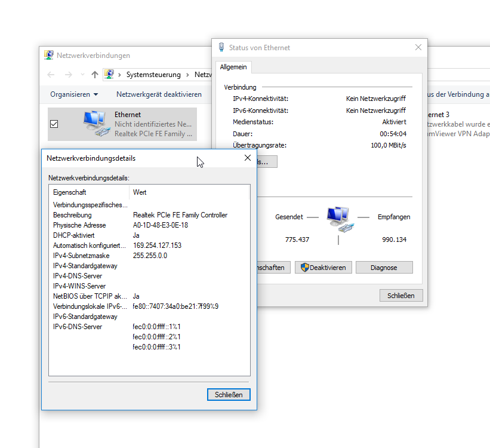Click the Ethernet adapter name label
This screenshot has width=490, height=448.
coord(128,115)
